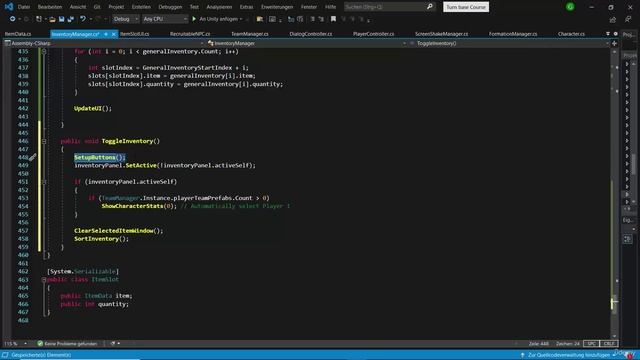Open the Any CPU platform dropdown
The image size is (640, 360).
[165, 19]
